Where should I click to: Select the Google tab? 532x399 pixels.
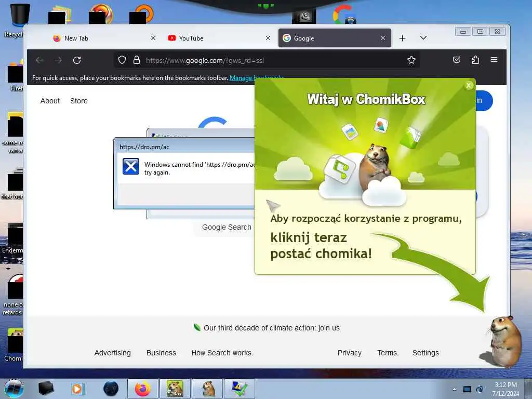point(335,38)
